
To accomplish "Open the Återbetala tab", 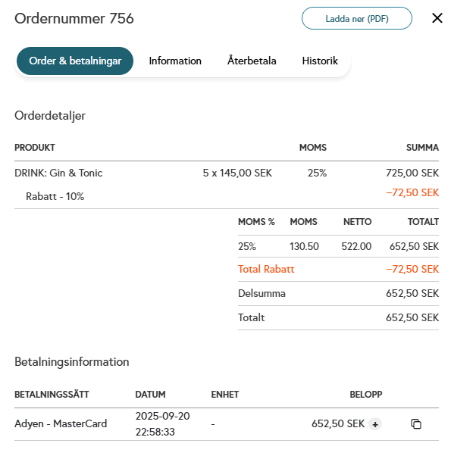I will click(x=252, y=61).
